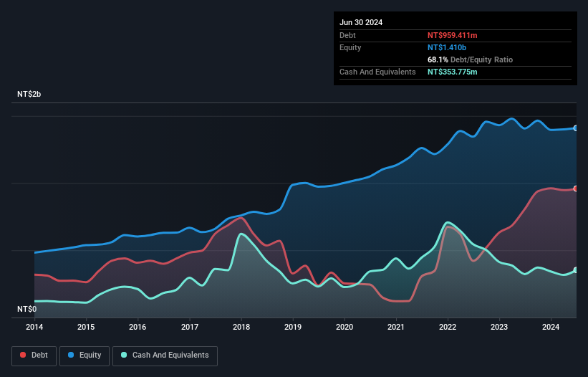Click the NT$1.410b equity value
The image size is (588, 377).
pyautogui.click(x=447, y=47)
